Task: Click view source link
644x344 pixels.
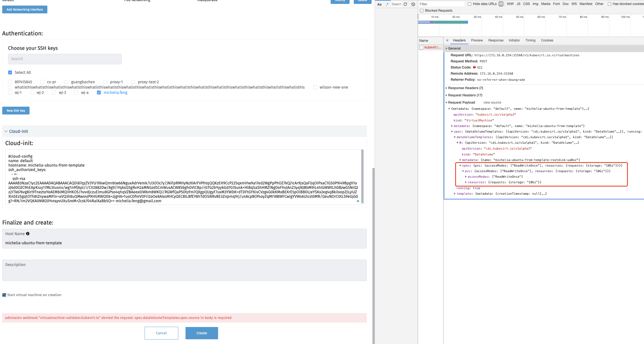Action: coord(492,103)
